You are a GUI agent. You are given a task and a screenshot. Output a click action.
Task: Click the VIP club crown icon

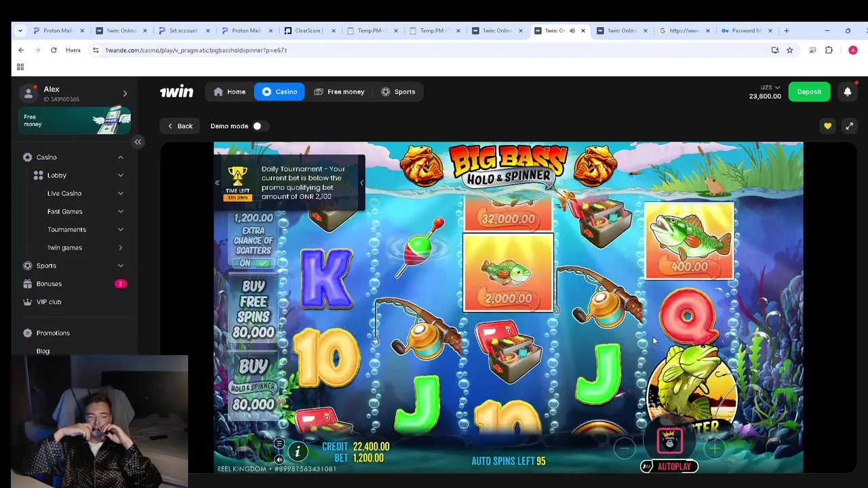point(27,302)
